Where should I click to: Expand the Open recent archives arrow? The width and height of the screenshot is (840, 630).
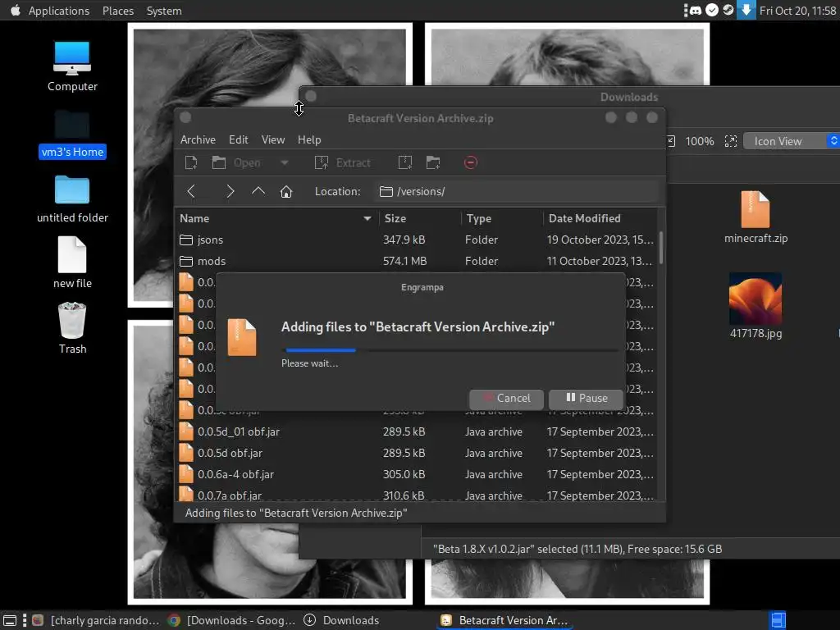pos(285,162)
